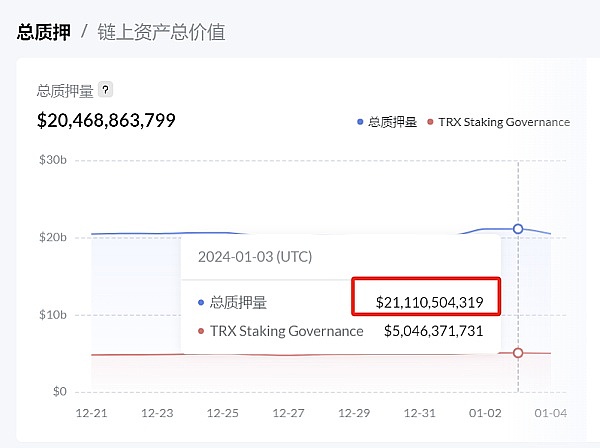The image size is (600, 448).
Task: Click the $5,046,371,731 tooltip value
Action: coord(433,331)
